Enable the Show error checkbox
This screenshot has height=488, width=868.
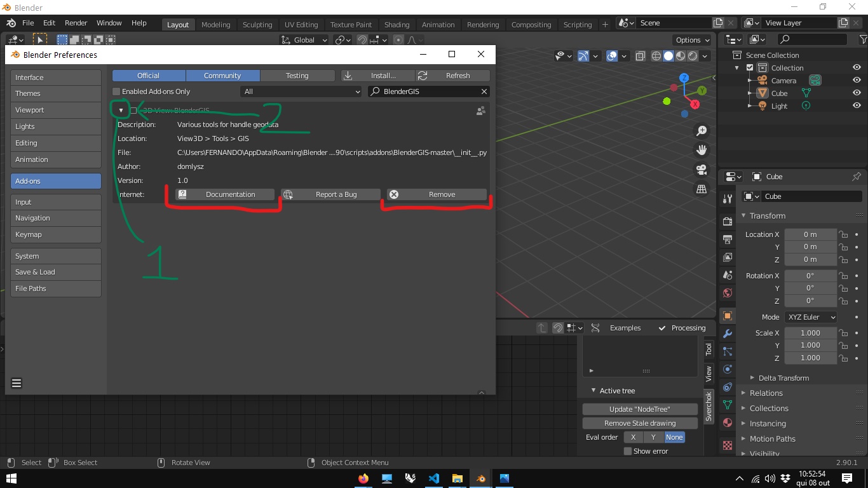tap(628, 451)
